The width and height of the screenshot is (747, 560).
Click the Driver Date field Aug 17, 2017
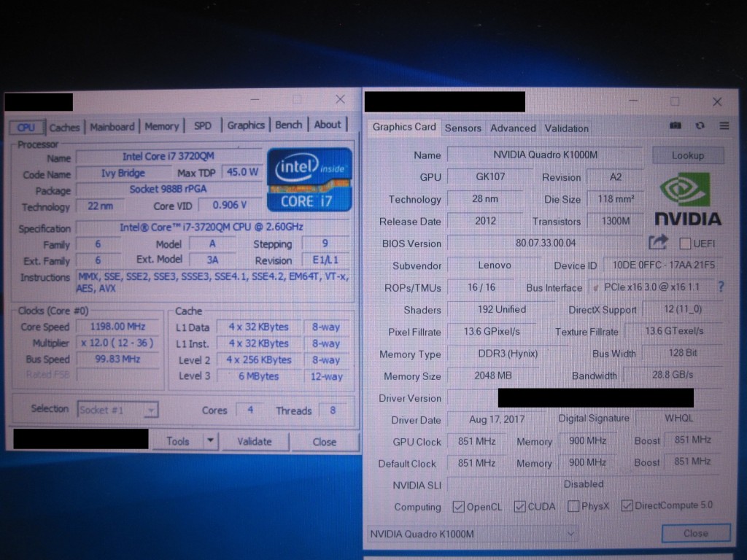[x=496, y=419]
